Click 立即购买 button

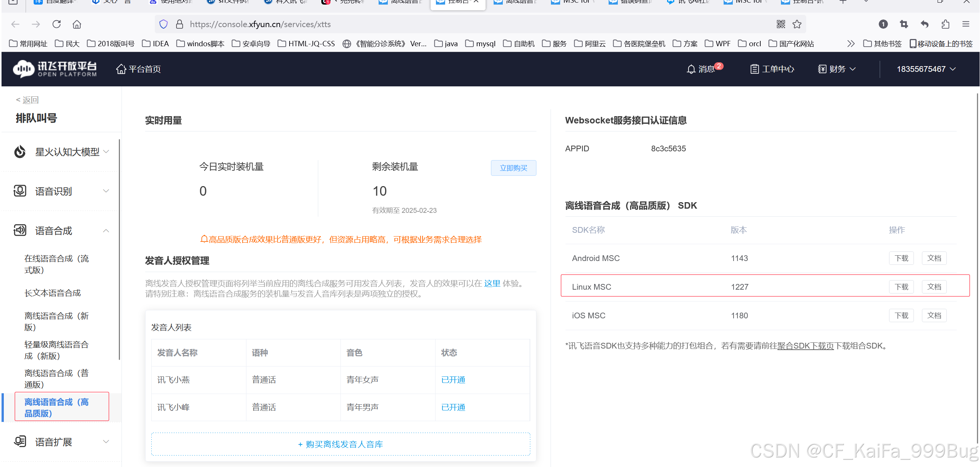tap(513, 168)
